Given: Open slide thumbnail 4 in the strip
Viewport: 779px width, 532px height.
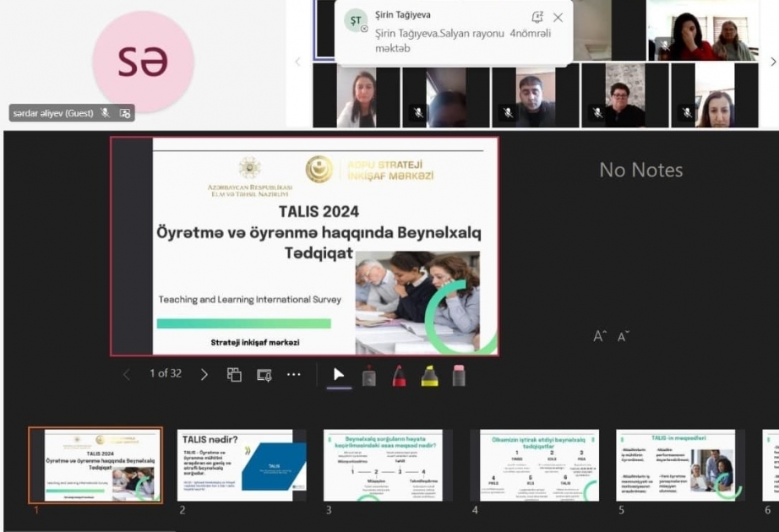Looking at the screenshot, I should tap(535, 465).
